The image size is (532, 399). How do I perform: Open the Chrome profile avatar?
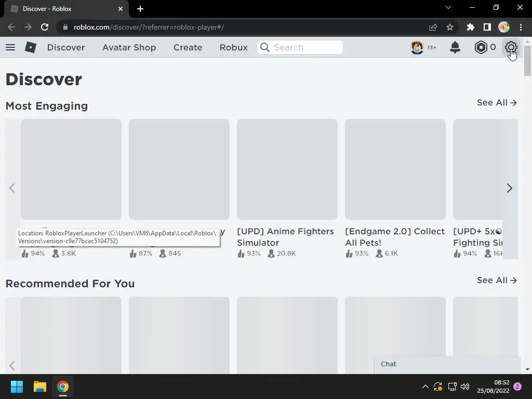504,27
